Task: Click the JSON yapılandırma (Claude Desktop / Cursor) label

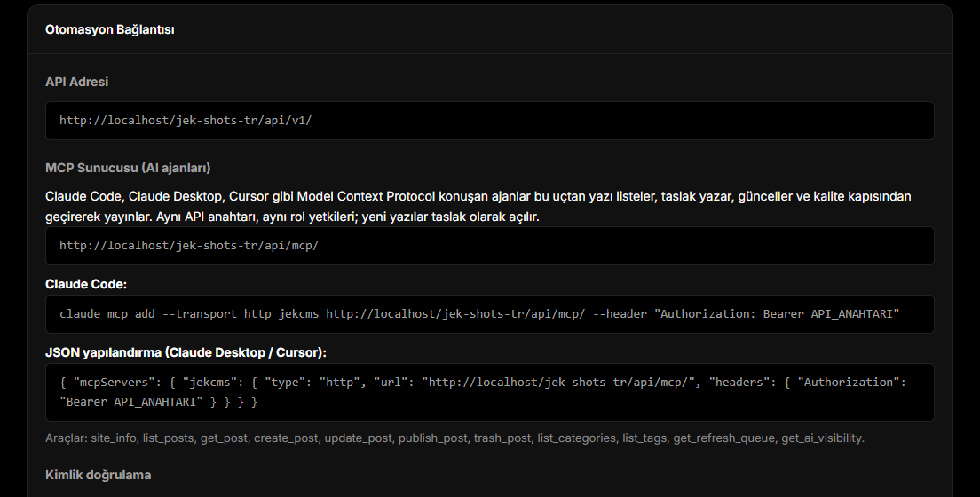Action: [x=186, y=352]
